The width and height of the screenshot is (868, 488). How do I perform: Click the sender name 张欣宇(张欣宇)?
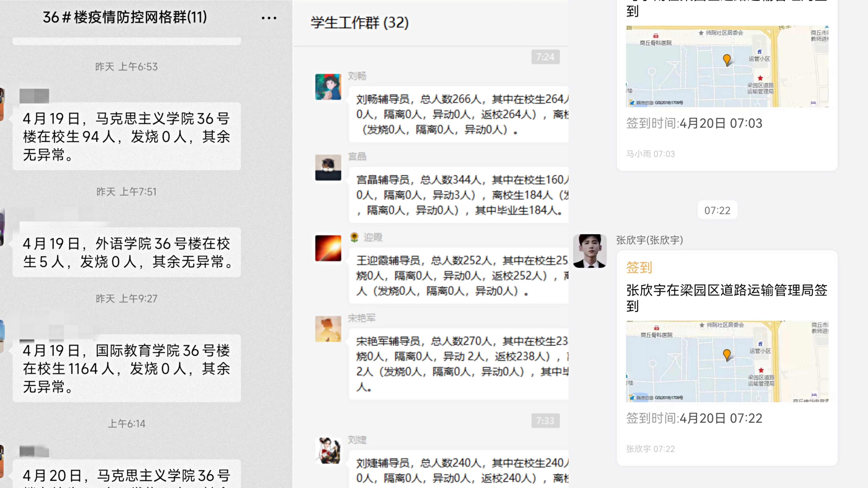(x=649, y=240)
